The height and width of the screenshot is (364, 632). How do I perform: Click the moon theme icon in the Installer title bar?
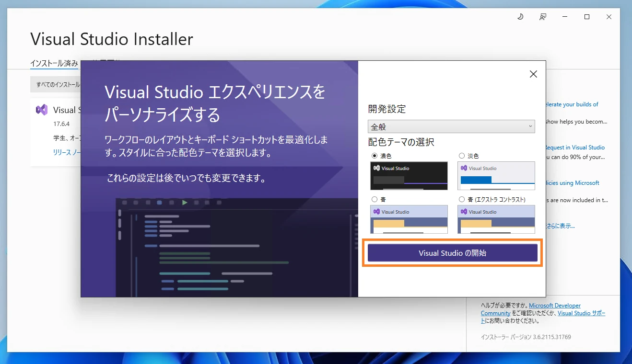click(520, 17)
